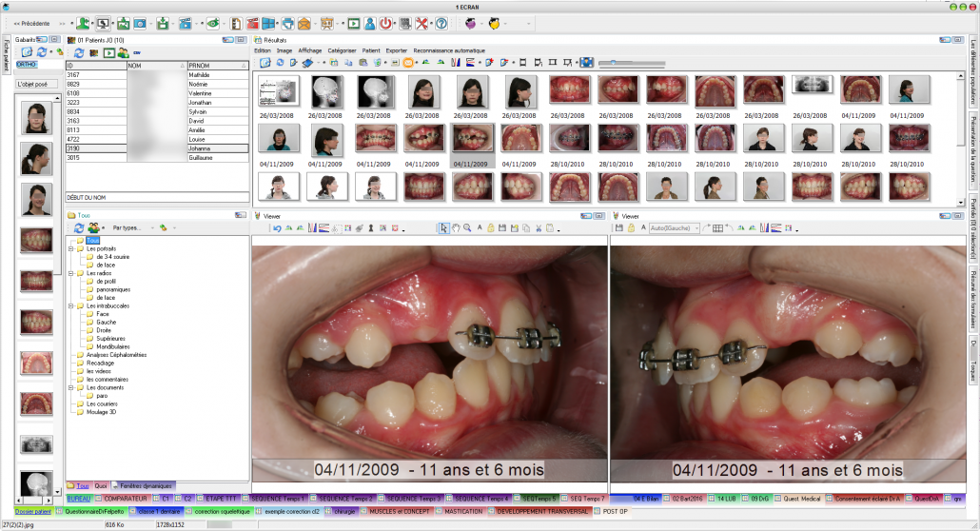Refresh the Tous category tree
The image size is (980, 531).
(x=80, y=228)
